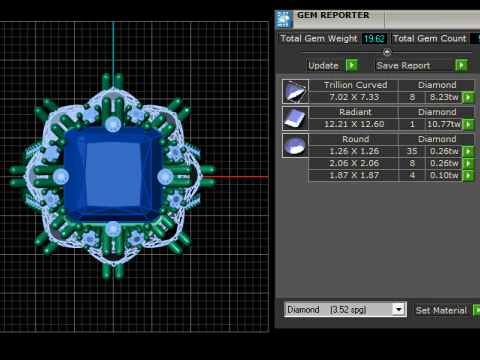Click the 0.10tw weight cell

[444, 175]
